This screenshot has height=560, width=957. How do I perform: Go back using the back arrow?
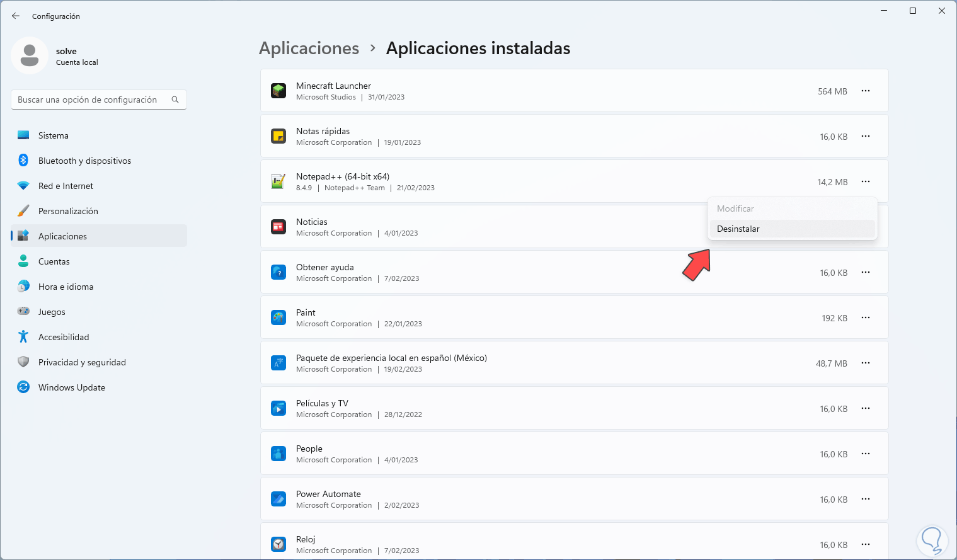tap(16, 16)
